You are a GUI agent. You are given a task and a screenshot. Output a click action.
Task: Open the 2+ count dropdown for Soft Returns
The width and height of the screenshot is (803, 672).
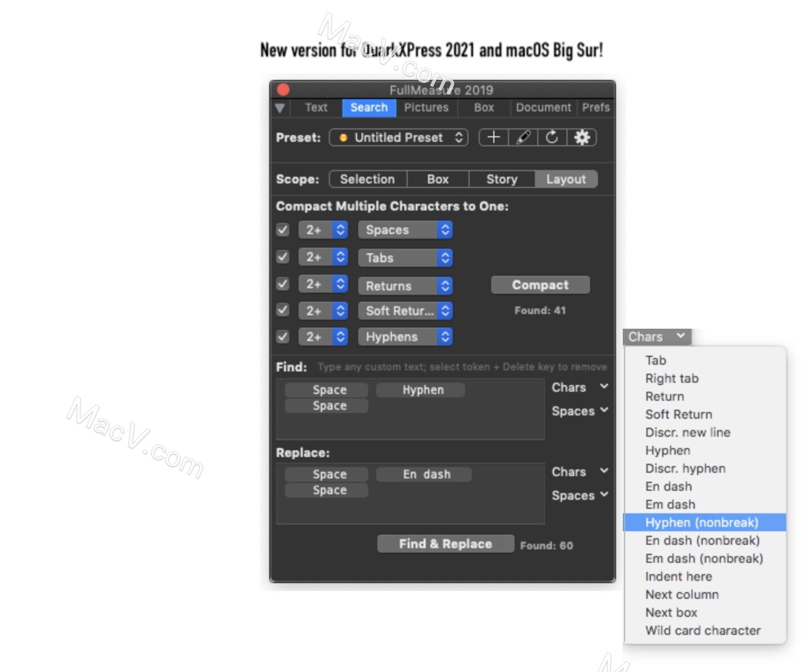pyautogui.click(x=323, y=311)
